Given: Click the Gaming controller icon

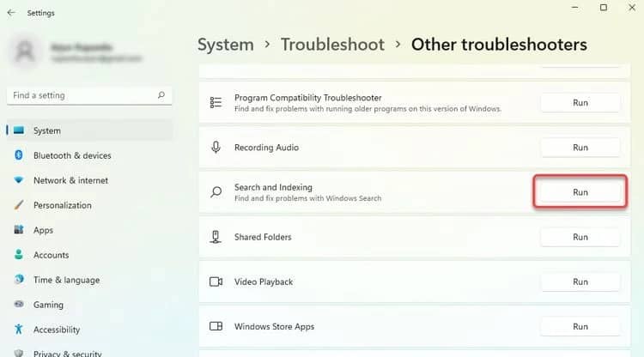Looking at the screenshot, I should tap(19, 305).
